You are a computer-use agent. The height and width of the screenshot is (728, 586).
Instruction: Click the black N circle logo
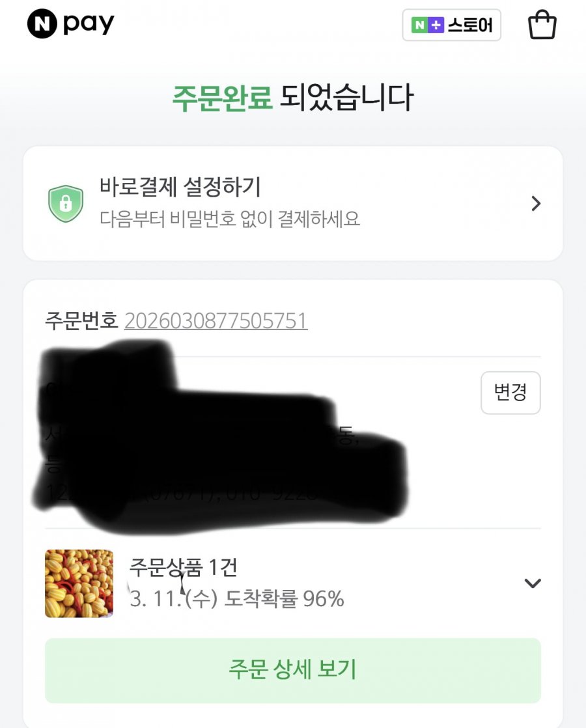[42, 25]
